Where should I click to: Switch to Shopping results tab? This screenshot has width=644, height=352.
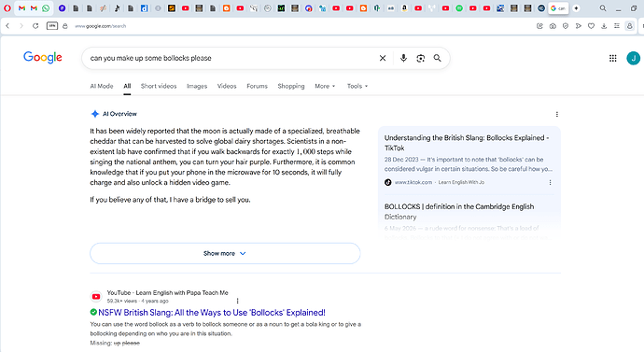(x=291, y=86)
